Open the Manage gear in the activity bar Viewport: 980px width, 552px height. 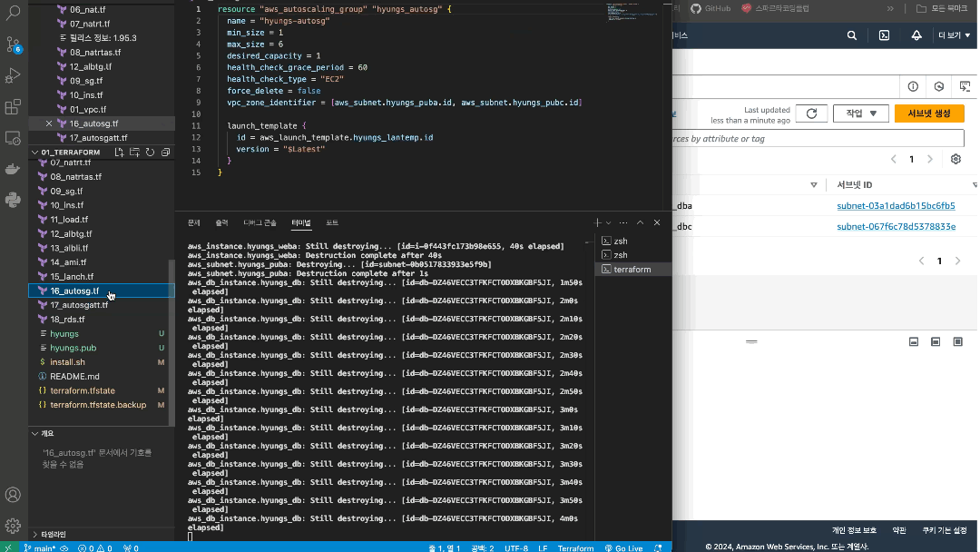point(13,526)
